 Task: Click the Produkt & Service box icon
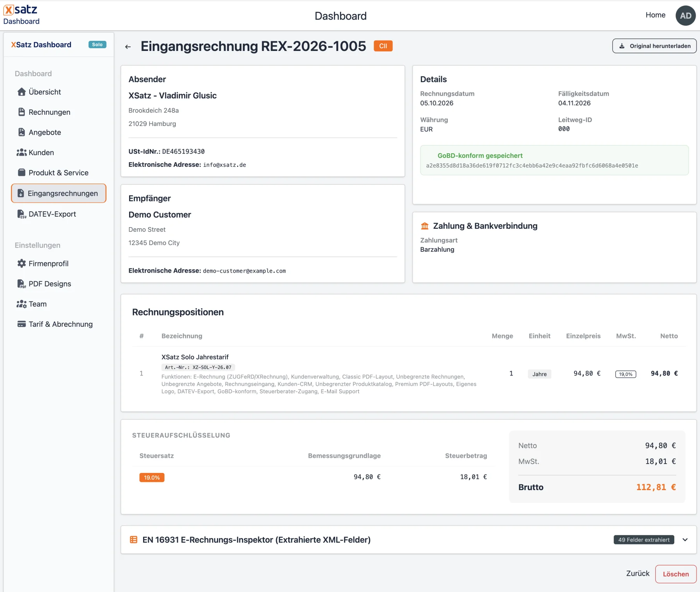point(22,172)
